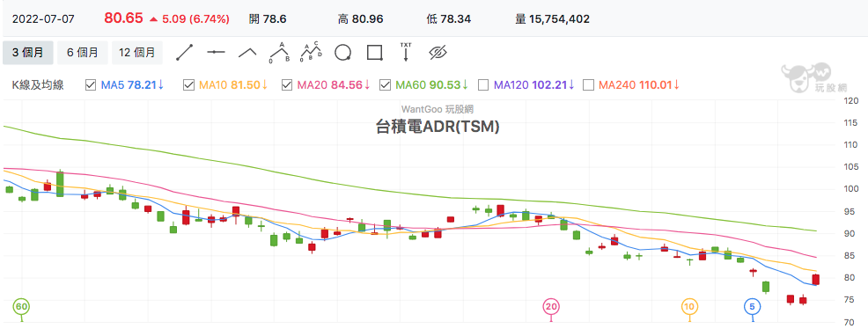
Task: Select the 0-A-B-C-D wave pattern tool
Action: [x=312, y=53]
